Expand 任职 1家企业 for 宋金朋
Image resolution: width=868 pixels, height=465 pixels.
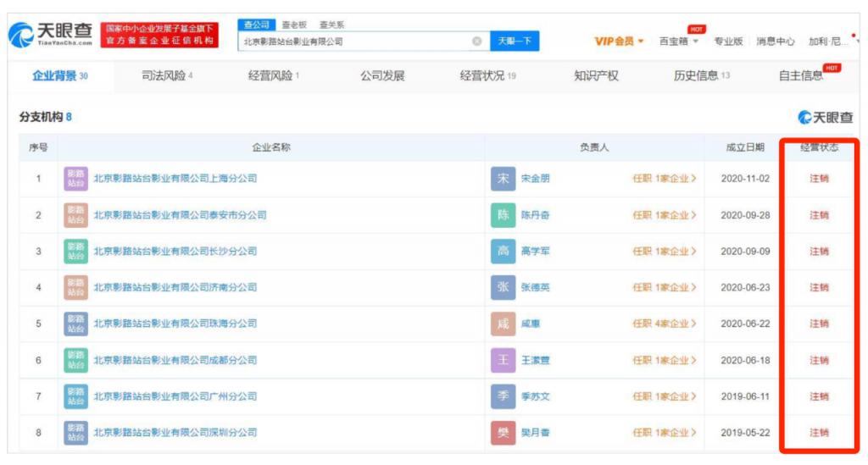pyautogui.click(x=665, y=179)
